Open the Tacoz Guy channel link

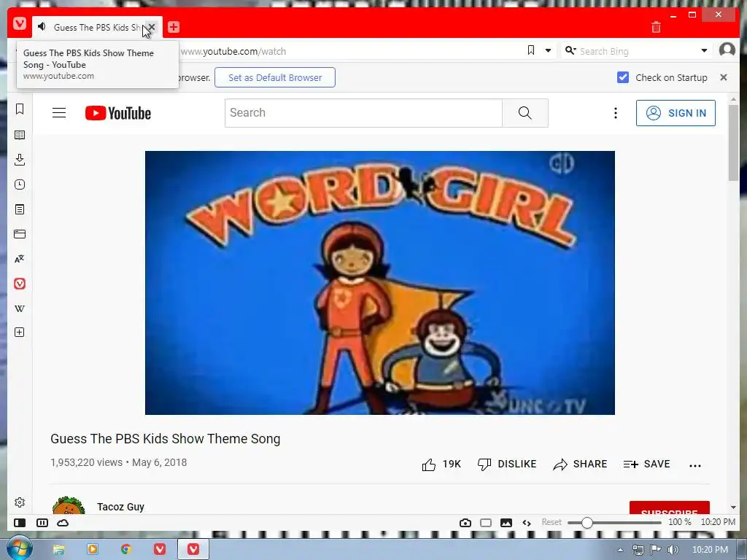point(120,507)
